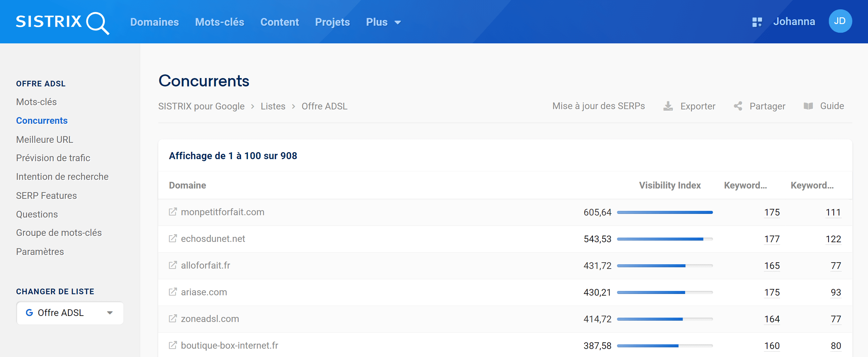Click the Johanna account name
This screenshot has height=357, width=868.
coord(794,22)
